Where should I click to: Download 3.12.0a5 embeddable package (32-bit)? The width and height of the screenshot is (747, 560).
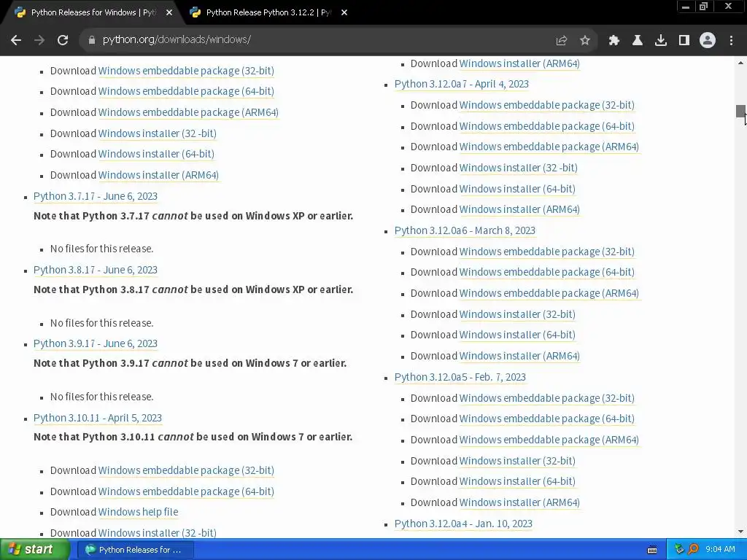[547, 399]
